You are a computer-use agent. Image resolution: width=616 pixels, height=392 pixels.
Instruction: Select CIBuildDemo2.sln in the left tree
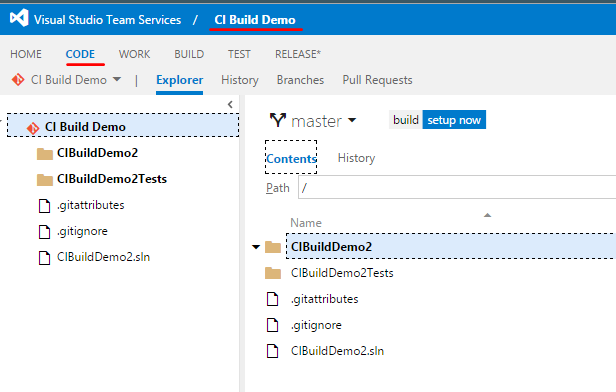click(x=103, y=257)
